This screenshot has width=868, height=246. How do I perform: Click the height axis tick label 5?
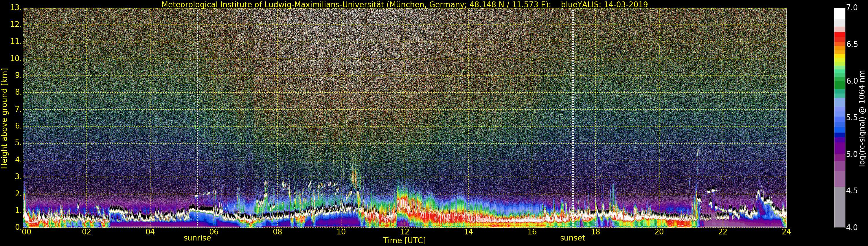tap(18, 143)
